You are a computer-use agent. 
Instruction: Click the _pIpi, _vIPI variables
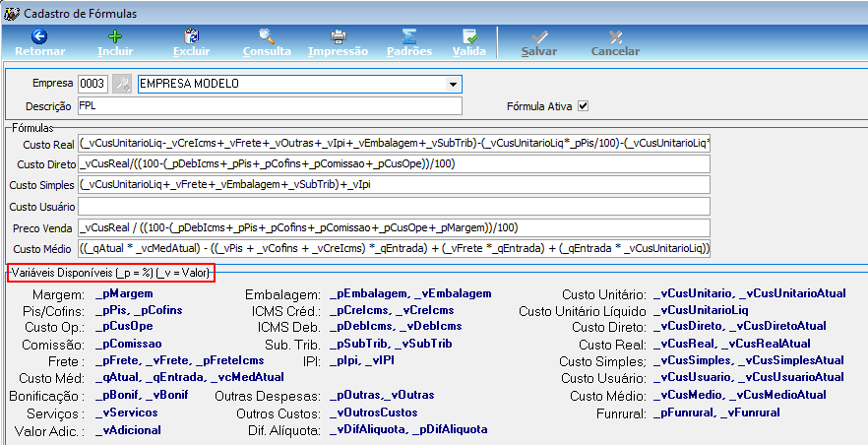361,361
